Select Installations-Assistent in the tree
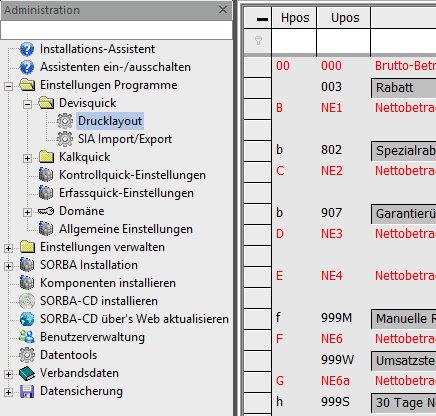 97,49
